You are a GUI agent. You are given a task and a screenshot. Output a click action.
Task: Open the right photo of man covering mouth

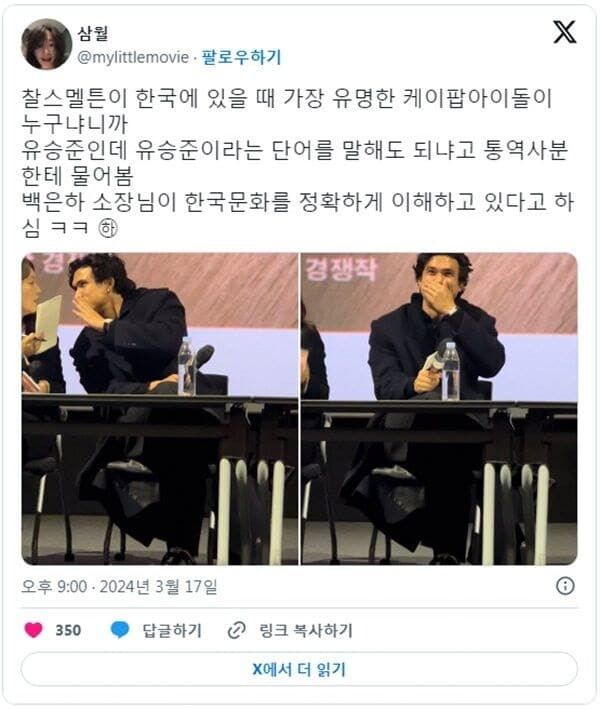[439, 409]
